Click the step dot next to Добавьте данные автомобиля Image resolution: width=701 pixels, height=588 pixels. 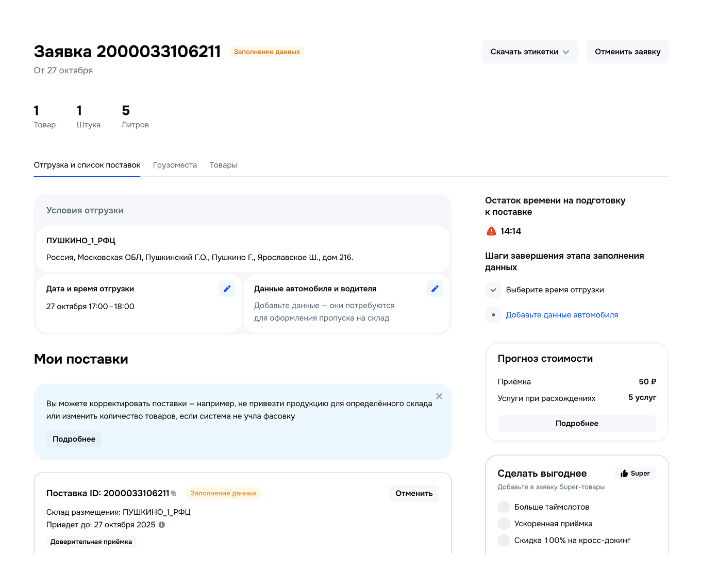493,315
